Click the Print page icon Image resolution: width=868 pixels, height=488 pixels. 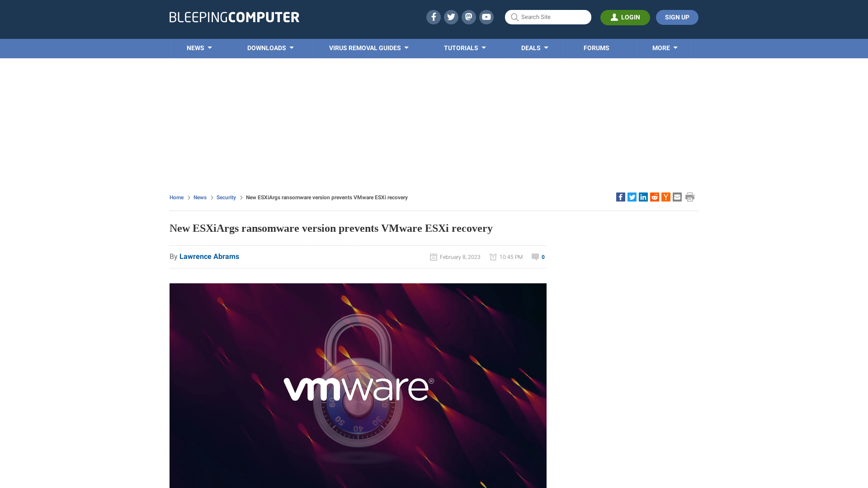pyautogui.click(x=689, y=197)
